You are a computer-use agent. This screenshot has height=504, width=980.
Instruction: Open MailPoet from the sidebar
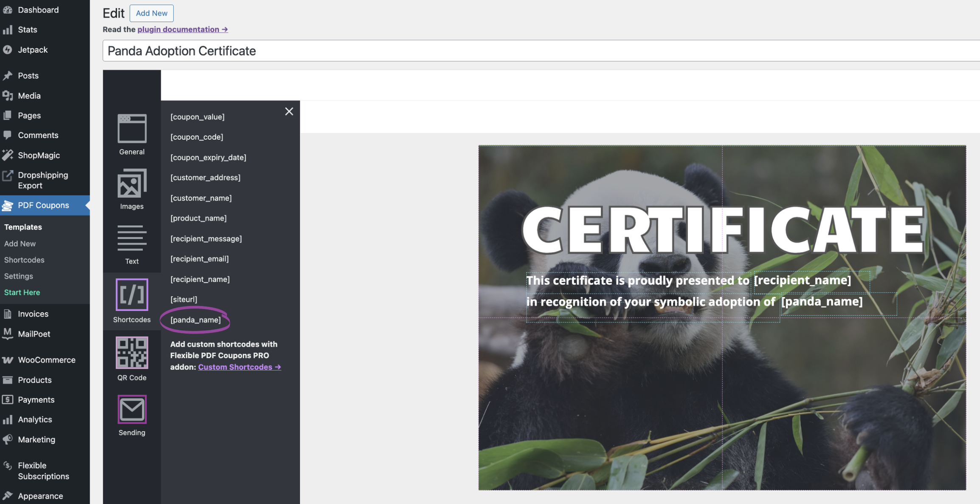[x=34, y=334]
